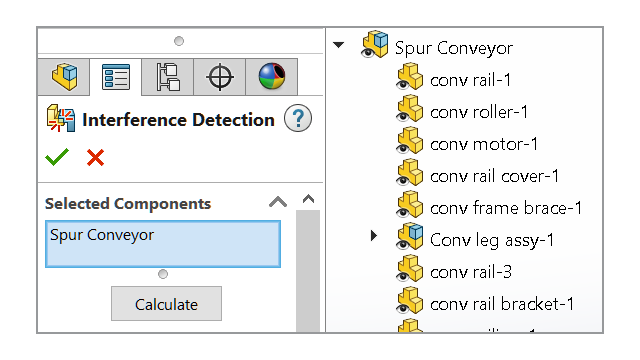Viewport: 640px width, 360px height.
Task: Toggle visibility of conv motor-1 component
Action: pos(403,148)
